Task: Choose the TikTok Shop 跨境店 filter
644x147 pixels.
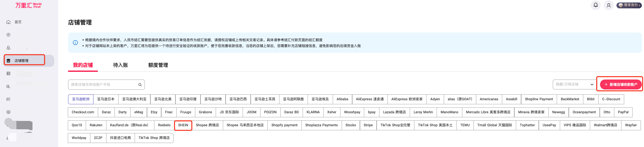Action: (x=154, y=138)
